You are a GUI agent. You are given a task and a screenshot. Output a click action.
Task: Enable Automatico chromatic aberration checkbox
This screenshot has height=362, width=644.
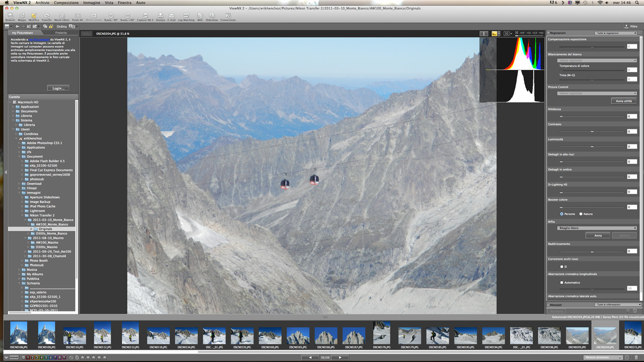pos(562,283)
